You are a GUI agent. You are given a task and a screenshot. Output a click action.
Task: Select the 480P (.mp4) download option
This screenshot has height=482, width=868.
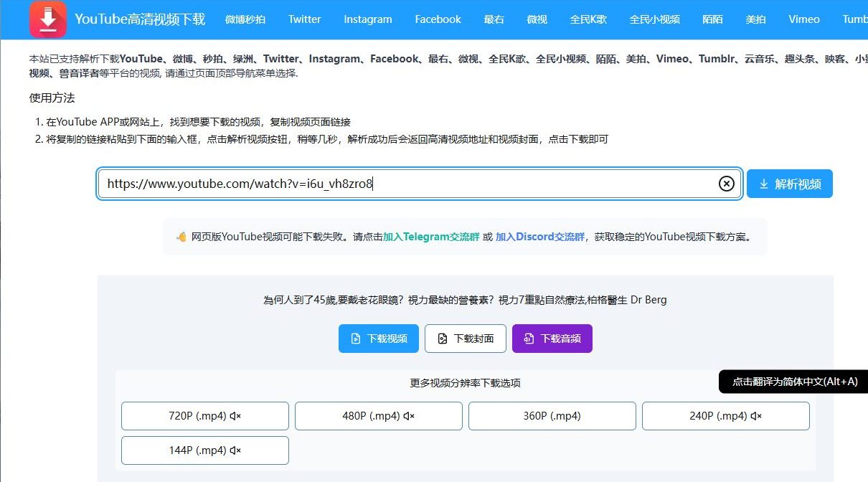(x=378, y=416)
